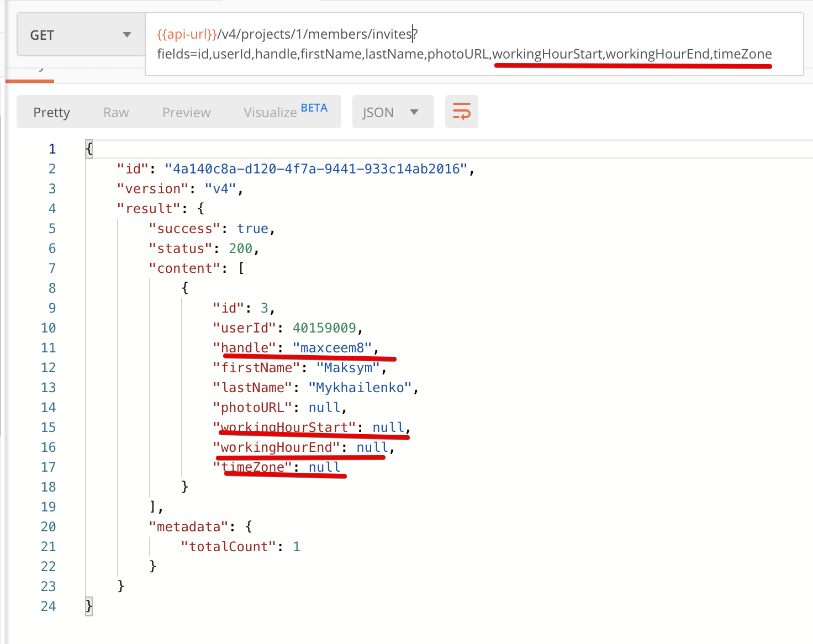Click the status value 200
Viewport: 813px width, 644px height.
(x=241, y=249)
